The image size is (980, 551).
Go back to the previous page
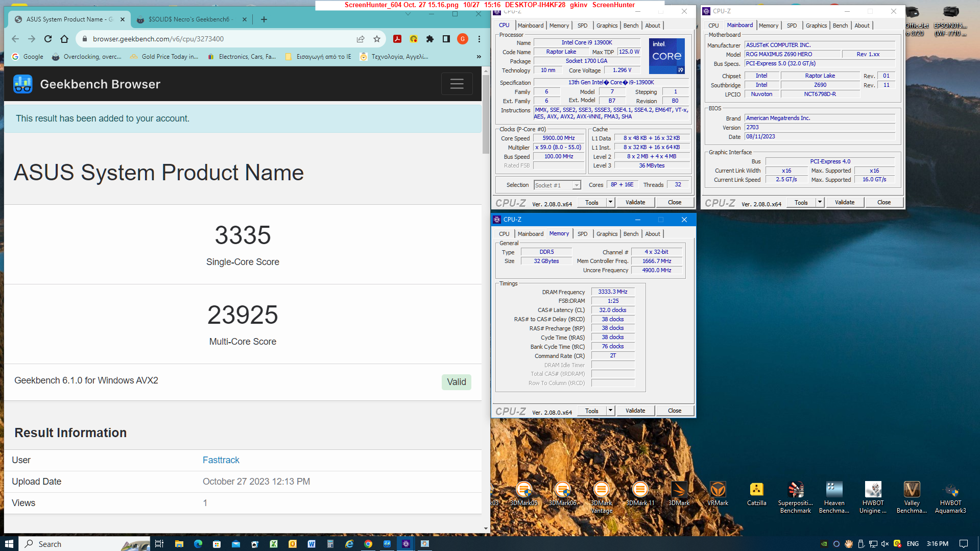[15, 39]
